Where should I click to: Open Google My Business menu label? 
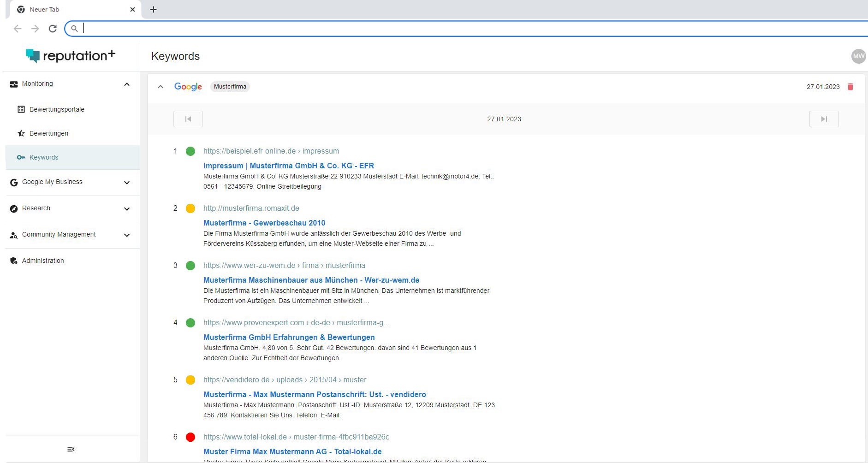(52, 182)
